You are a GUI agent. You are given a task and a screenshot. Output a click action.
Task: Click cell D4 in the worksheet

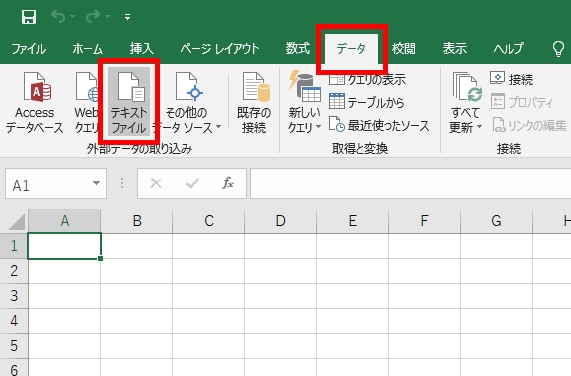point(280,321)
